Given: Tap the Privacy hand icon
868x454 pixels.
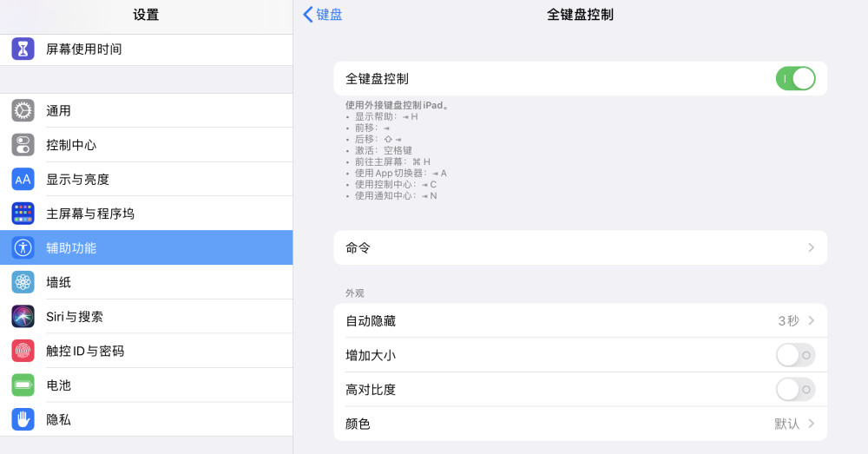Looking at the screenshot, I should point(23,419).
